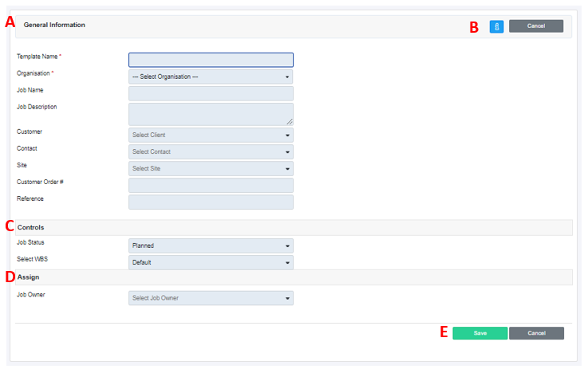The width and height of the screenshot is (588, 373).
Task: Click the Select WBS label
Action: (32, 259)
